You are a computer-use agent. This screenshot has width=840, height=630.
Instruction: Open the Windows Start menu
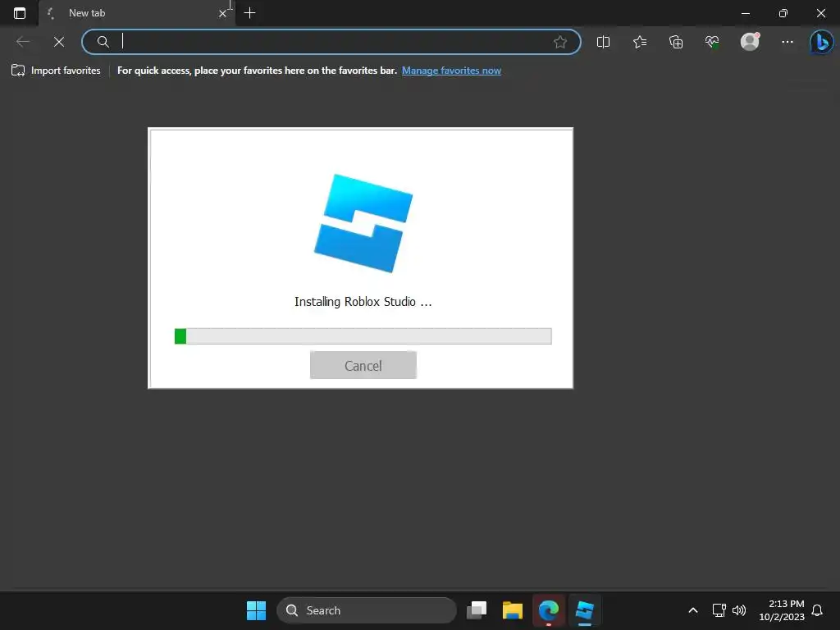[x=256, y=610]
